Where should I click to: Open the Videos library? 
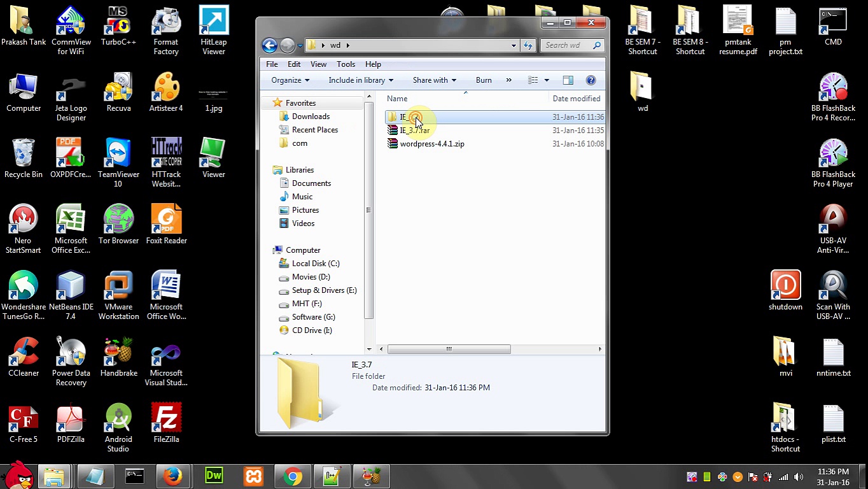(303, 223)
